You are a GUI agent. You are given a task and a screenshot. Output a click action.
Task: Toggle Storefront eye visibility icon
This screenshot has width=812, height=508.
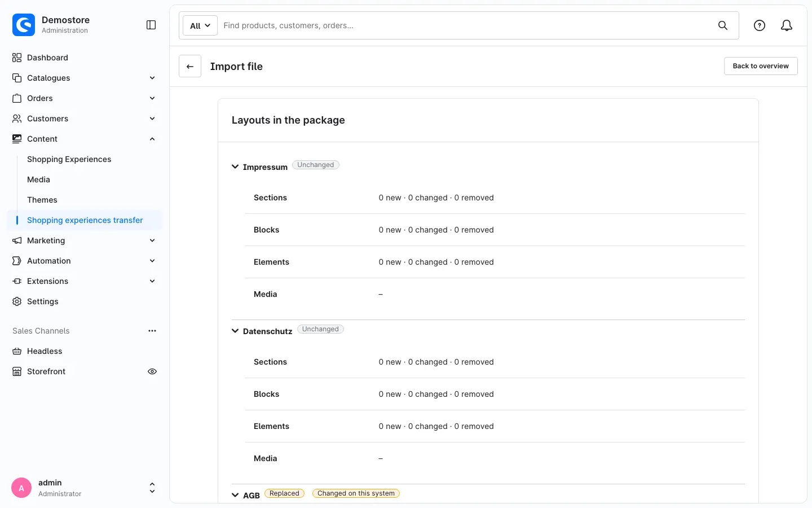pyautogui.click(x=152, y=371)
